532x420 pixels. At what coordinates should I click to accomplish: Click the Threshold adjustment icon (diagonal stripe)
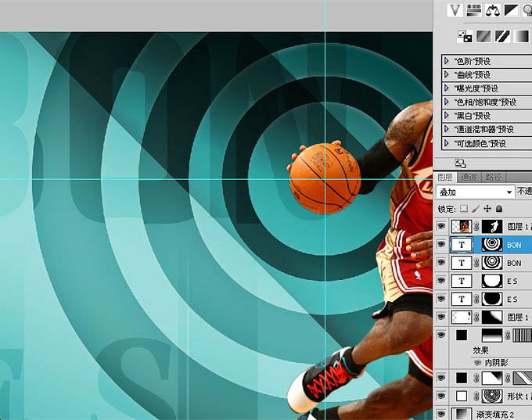pos(502,36)
